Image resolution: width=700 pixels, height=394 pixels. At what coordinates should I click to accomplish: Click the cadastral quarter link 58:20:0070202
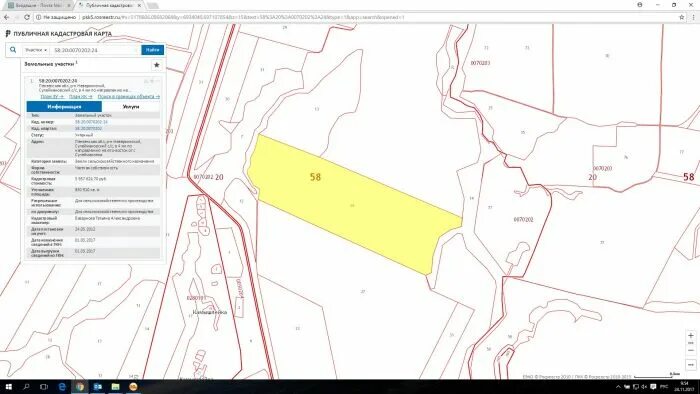pyautogui.click(x=88, y=129)
